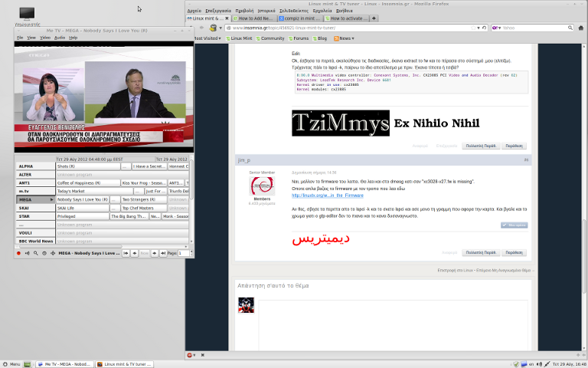
Task: Switch to the 'compiz in mint' tab
Action: click(300, 18)
